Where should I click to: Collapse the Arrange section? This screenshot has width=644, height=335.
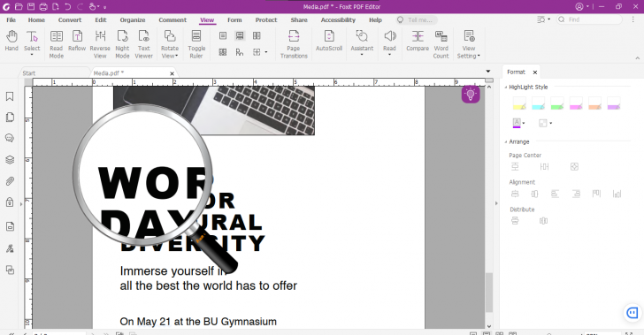coord(506,141)
